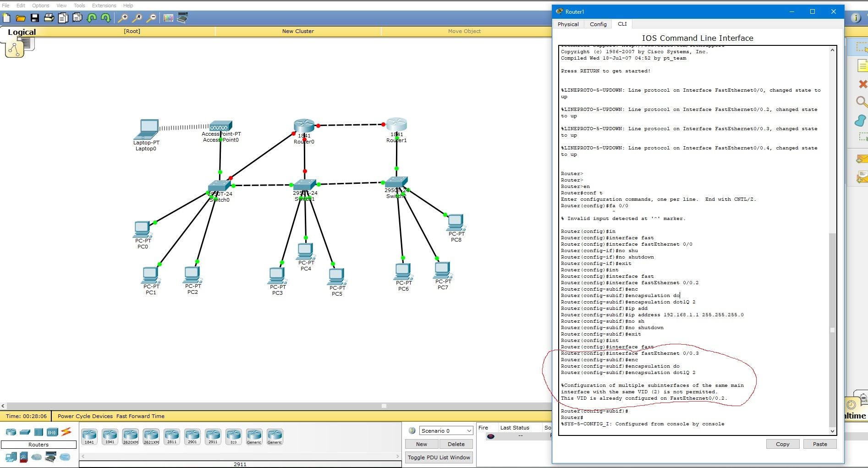Screen dimensions: 868x468
Task: Click the Copy toolbar icon
Action: click(x=63, y=18)
